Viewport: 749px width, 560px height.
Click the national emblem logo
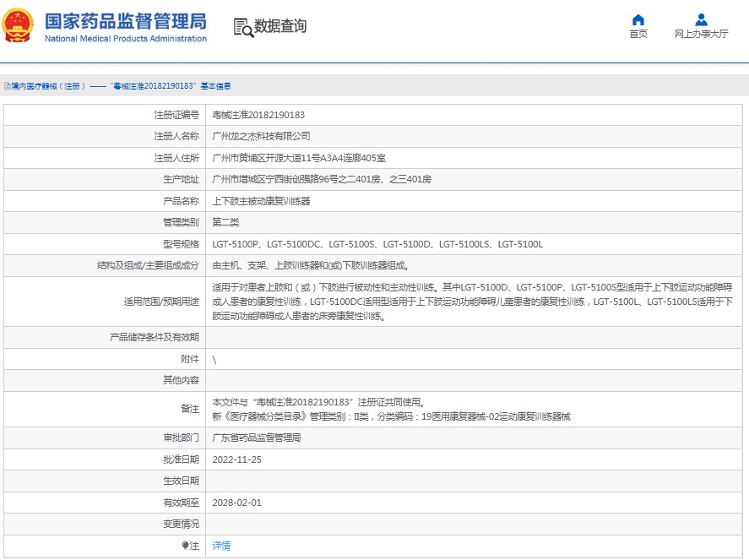click(18, 26)
